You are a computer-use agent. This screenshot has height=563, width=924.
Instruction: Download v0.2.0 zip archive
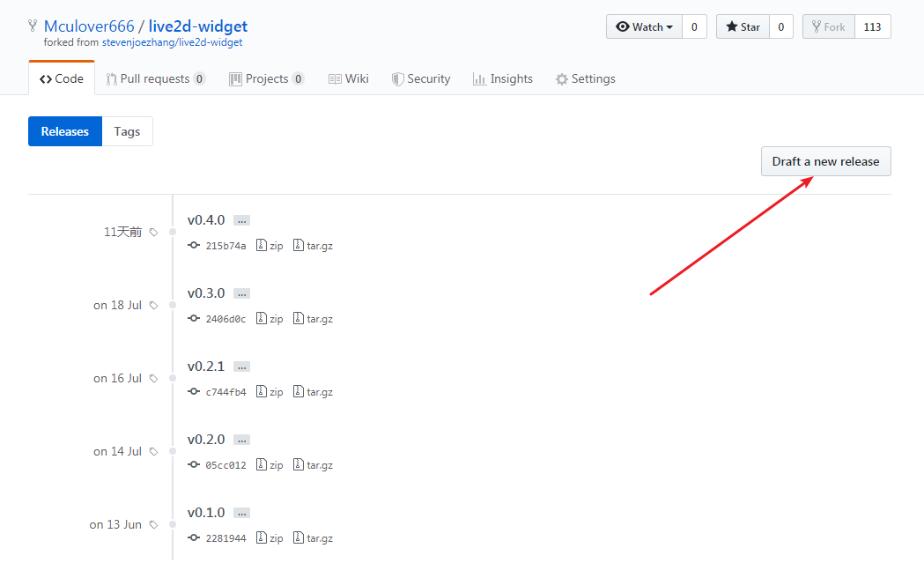[x=270, y=464]
